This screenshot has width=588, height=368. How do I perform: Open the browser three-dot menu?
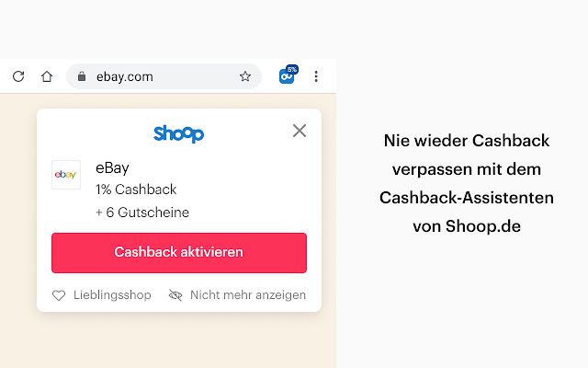click(x=316, y=76)
